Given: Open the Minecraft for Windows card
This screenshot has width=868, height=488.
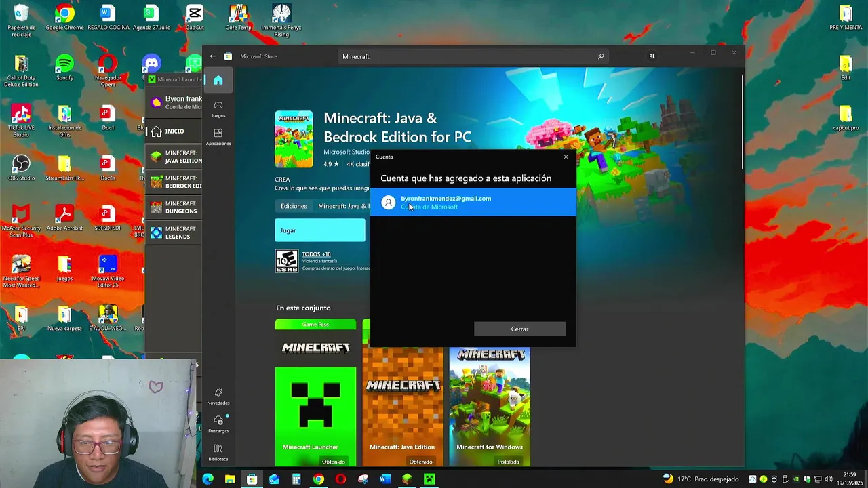Looking at the screenshot, I should pos(490,407).
